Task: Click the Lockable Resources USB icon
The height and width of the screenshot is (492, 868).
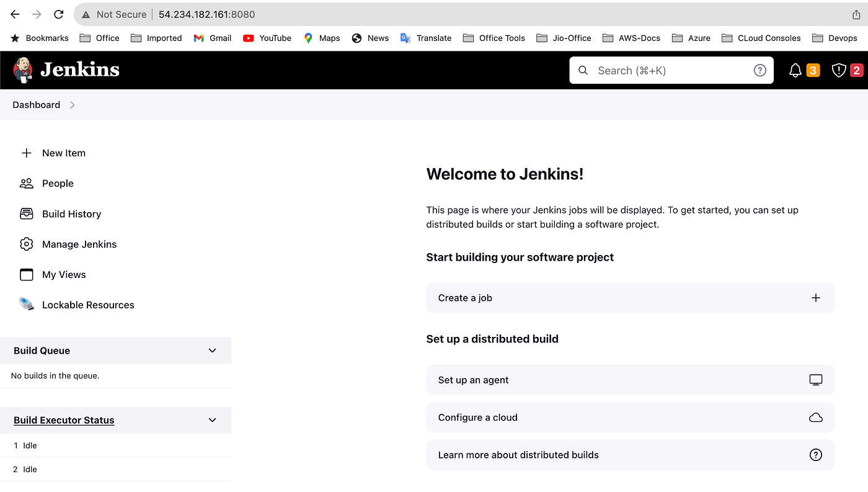Action: point(26,305)
